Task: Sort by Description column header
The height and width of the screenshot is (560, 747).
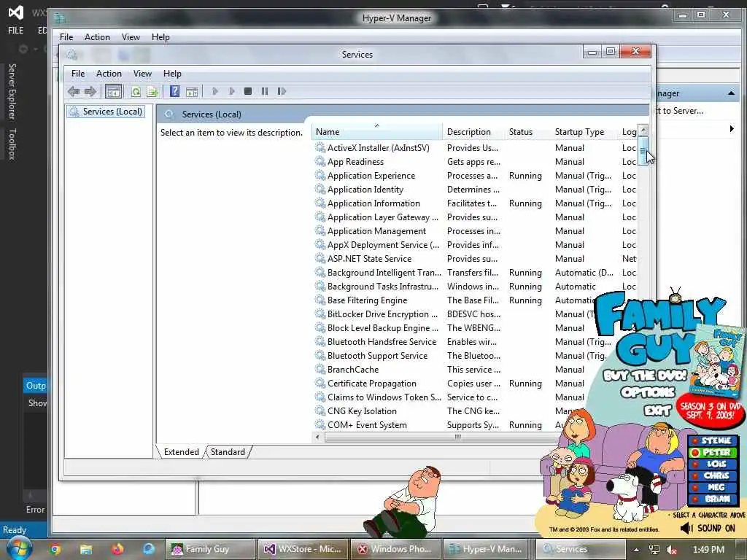Action: [473, 132]
